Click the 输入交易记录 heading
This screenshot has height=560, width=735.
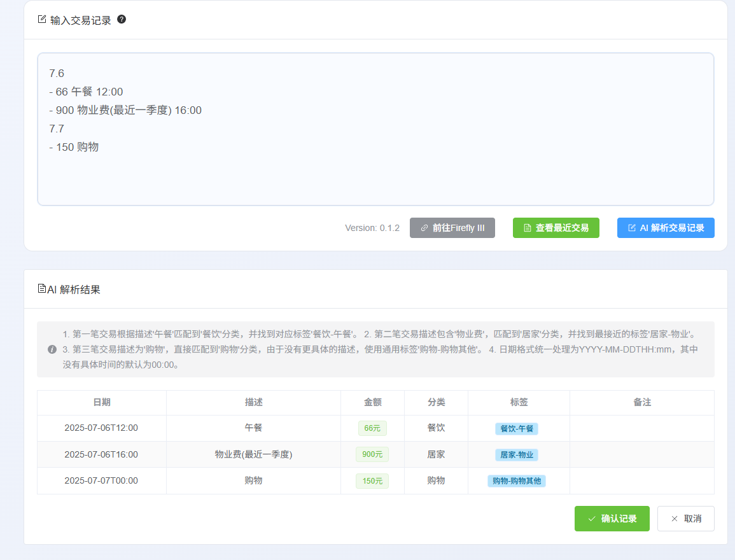pyautogui.click(x=81, y=20)
